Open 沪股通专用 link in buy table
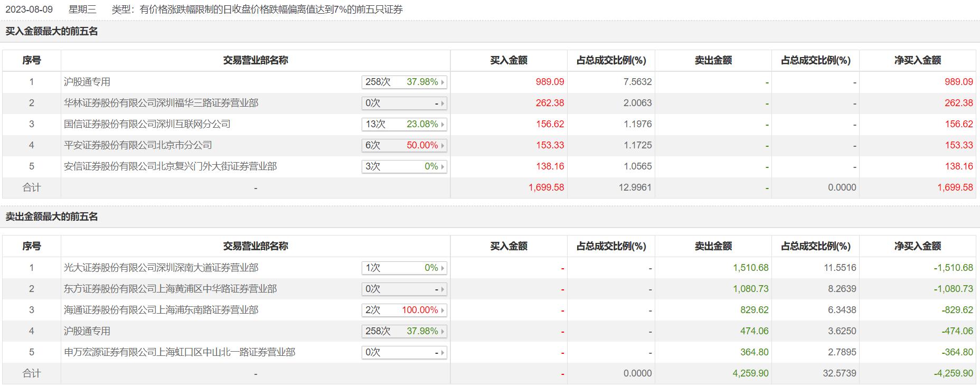The image size is (980, 386). click(x=87, y=82)
